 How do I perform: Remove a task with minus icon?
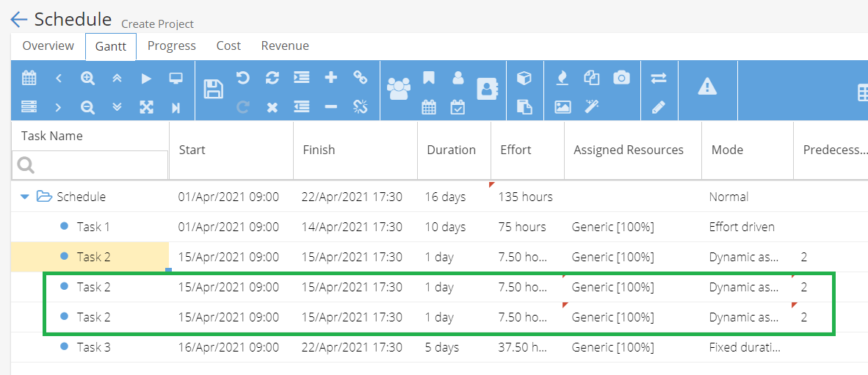(330, 106)
